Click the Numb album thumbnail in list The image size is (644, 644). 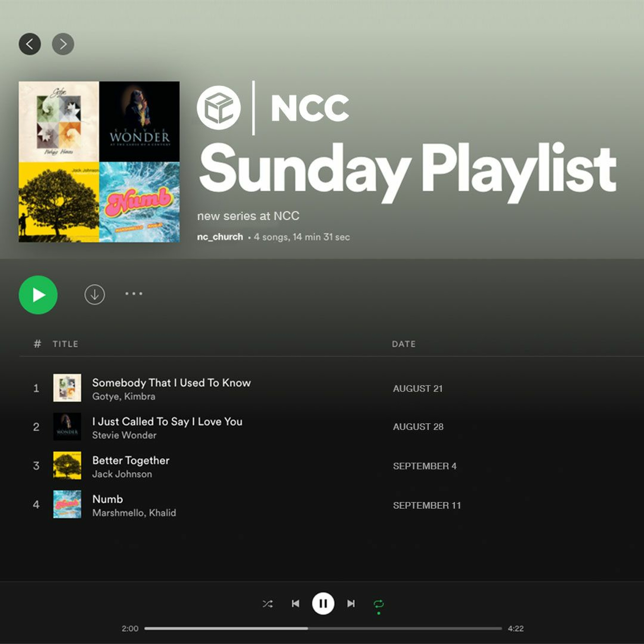(67, 504)
